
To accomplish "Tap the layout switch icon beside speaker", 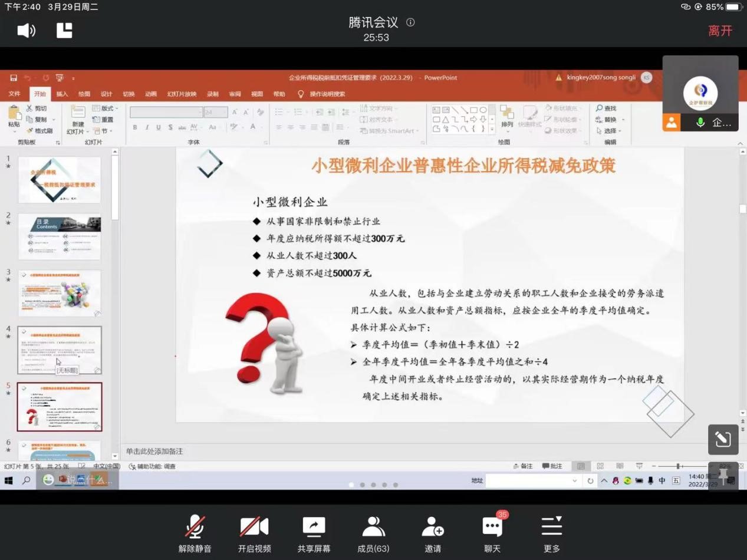I will [x=64, y=31].
